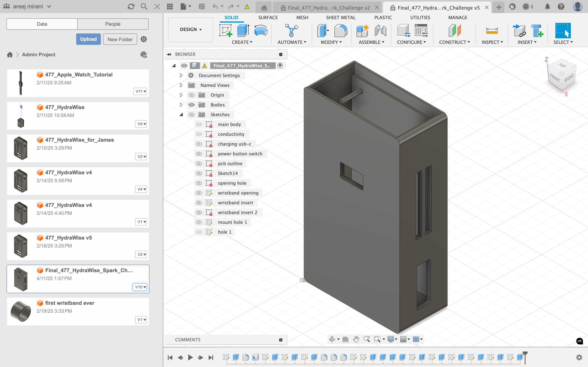Show the Origin folder
The height and width of the screenshot is (367, 588).
click(x=192, y=95)
